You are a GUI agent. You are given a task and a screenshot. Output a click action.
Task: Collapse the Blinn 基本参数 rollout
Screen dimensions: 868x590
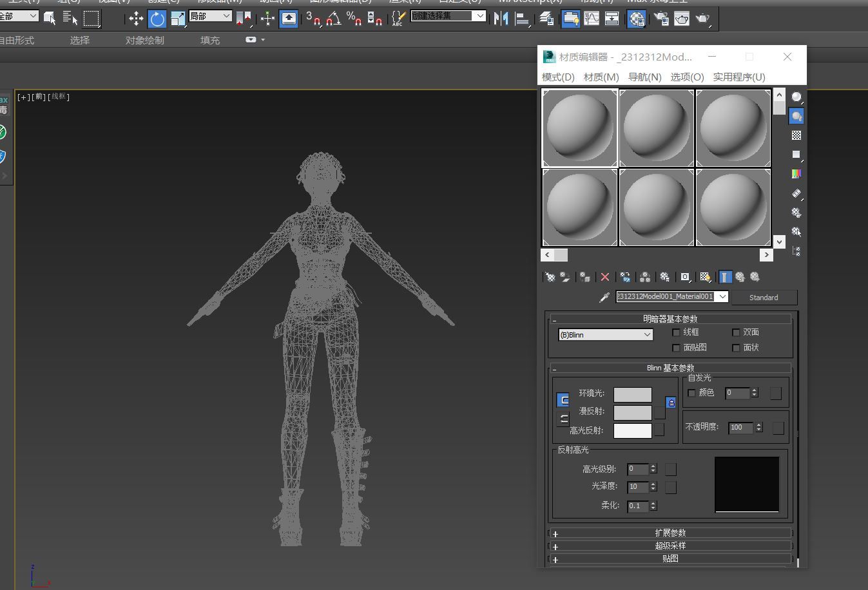click(x=670, y=368)
